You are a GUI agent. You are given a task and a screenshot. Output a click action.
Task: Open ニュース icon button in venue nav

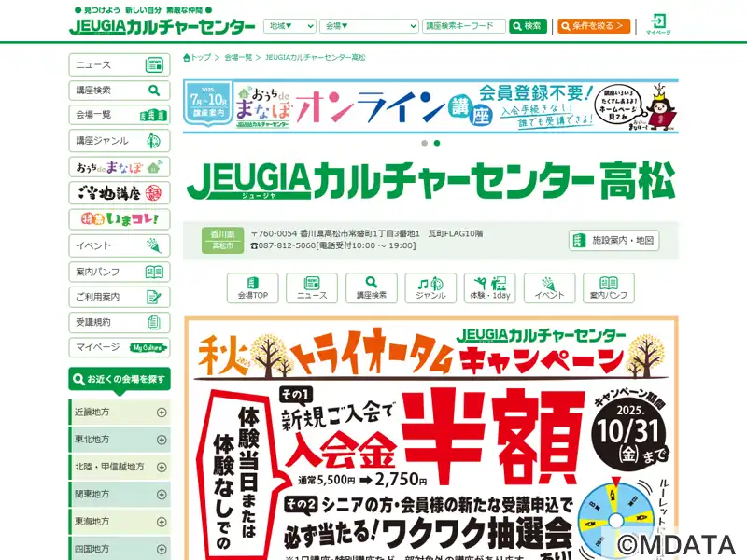pos(312,288)
